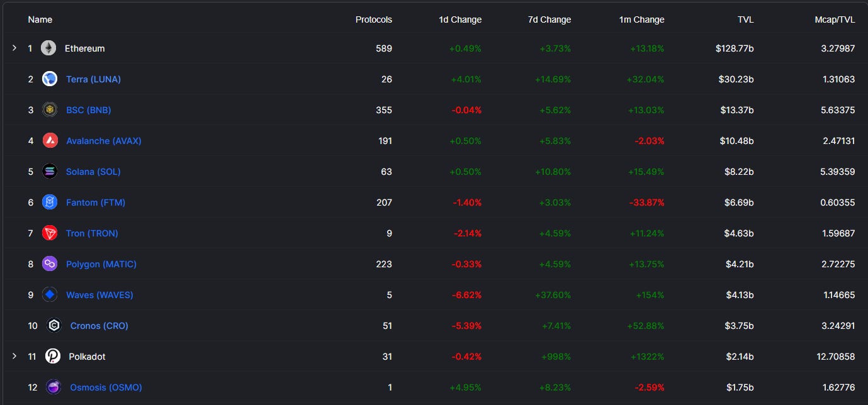Viewport: 868px width, 405px height.
Task: Click the Ethereum name text
Action: coord(85,48)
